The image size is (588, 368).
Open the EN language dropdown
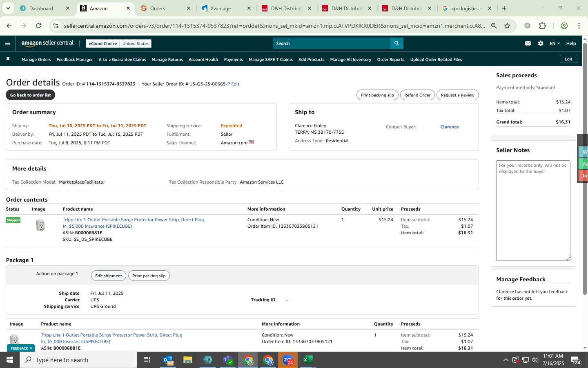point(555,43)
